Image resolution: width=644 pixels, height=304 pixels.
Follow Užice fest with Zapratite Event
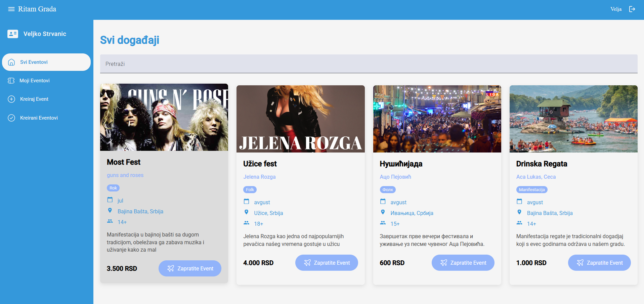pos(327,263)
